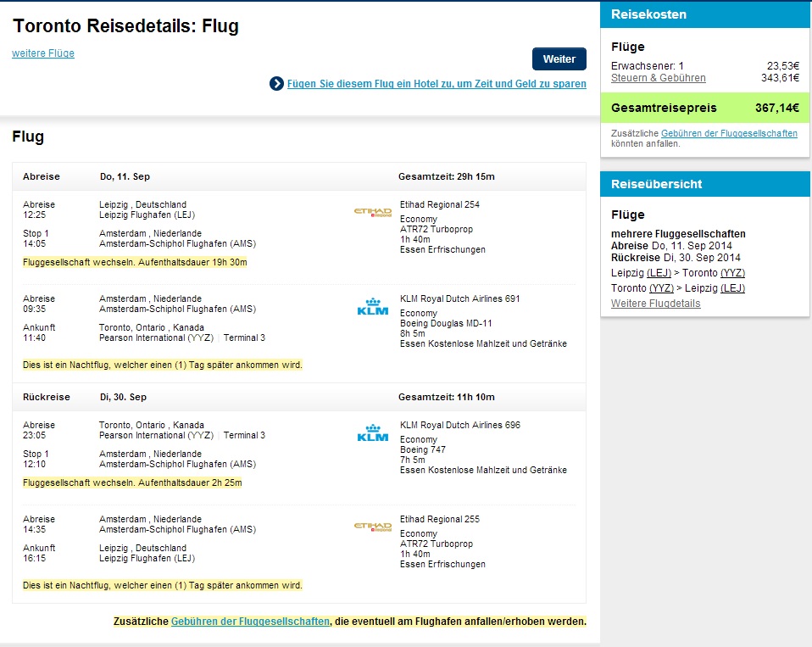This screenshot has width=812, height=647.
Task: Click the LEJ code in the outbound route
Action: point(659,273)
